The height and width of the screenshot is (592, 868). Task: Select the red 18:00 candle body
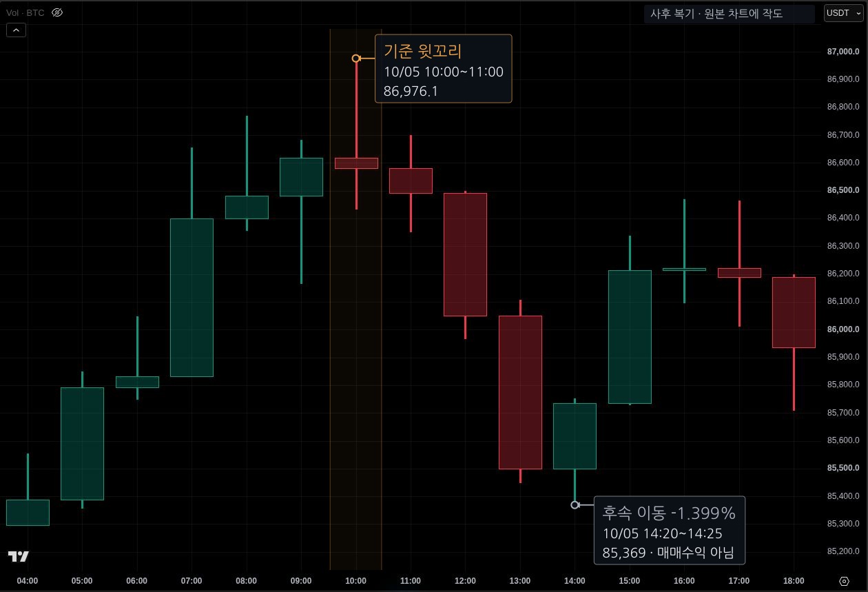pyautogui.click(x=794, y=312)
